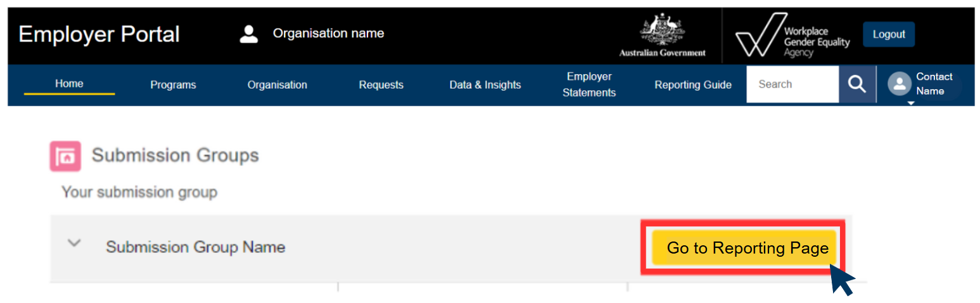Screen dimensions: 980x303
Task: Open the Home tab
Action: [x=69, y=84]
